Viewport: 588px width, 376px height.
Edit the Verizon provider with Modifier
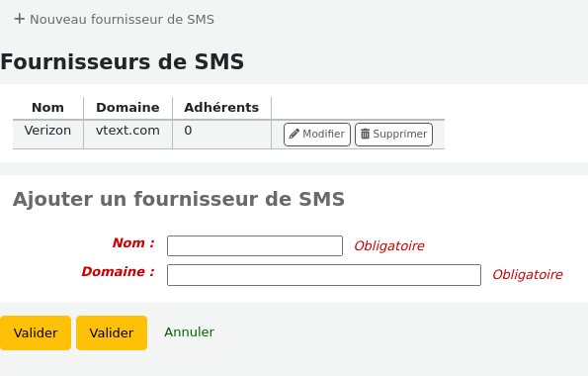(317, 135)
